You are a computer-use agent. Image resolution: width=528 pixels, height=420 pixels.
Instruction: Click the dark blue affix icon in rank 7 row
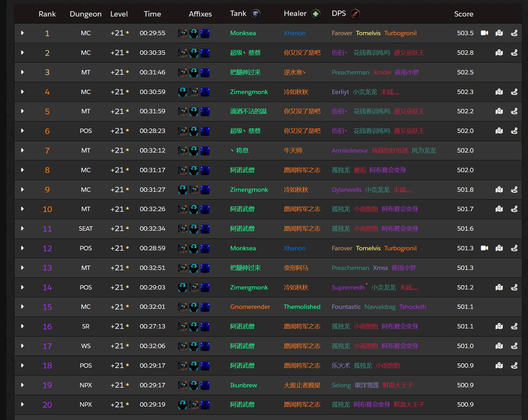click(x=205, y=151)
